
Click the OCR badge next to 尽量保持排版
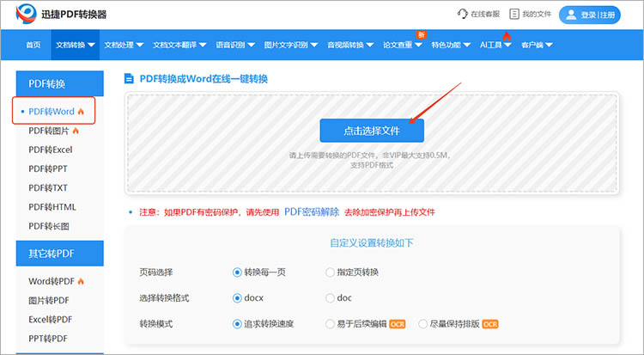pos(490,324)
